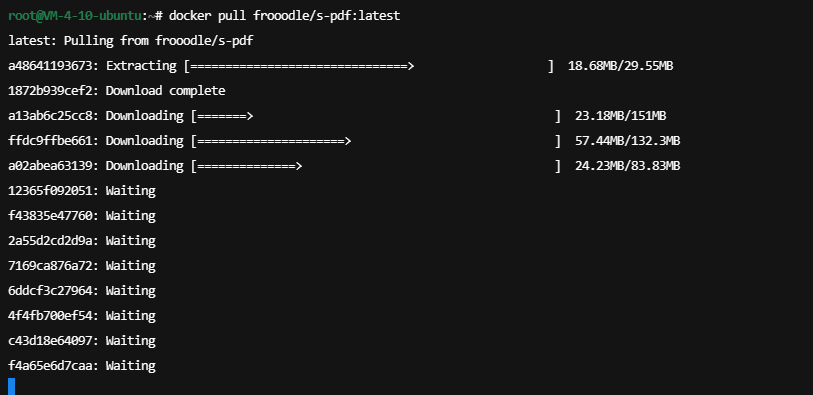Click the 2a55d2cd2d9a Waiting line
Screen dimensions: 813x395
(82, 241)
